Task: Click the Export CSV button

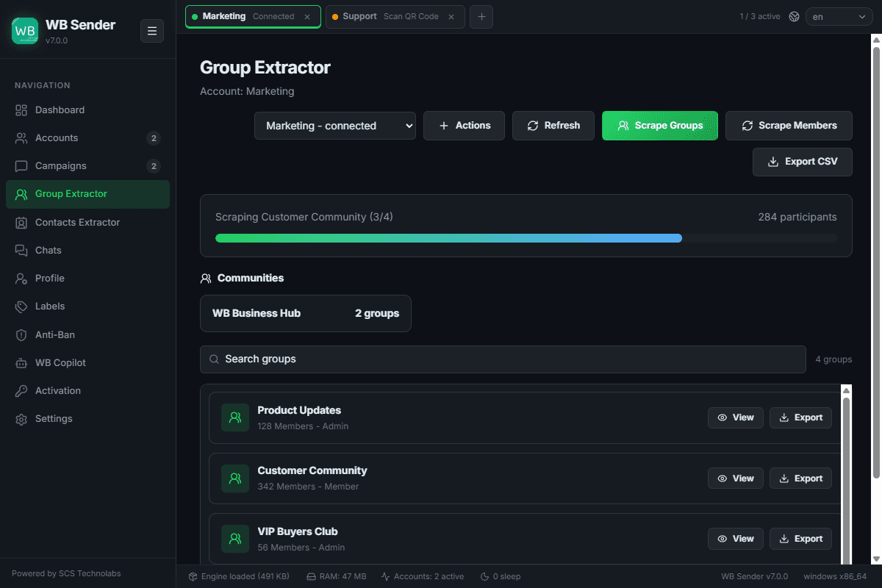Action: pyautogui.click(x=803, y=162)
